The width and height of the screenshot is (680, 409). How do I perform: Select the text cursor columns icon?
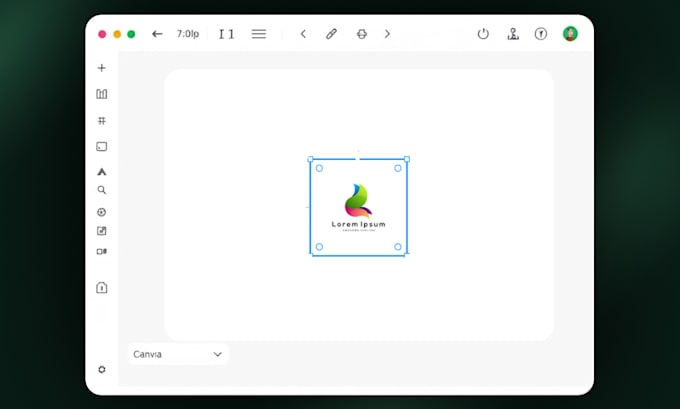coord(226,34)
